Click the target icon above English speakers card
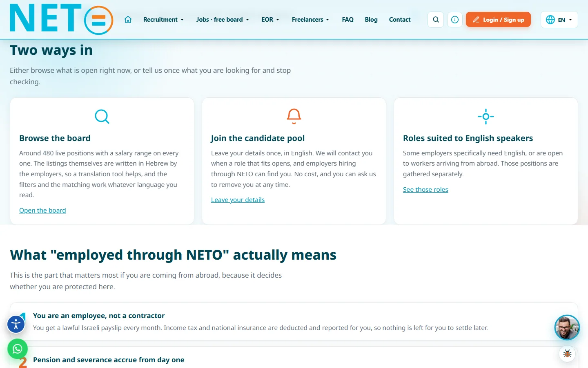The image size is (588, 368). pos(486,117)
